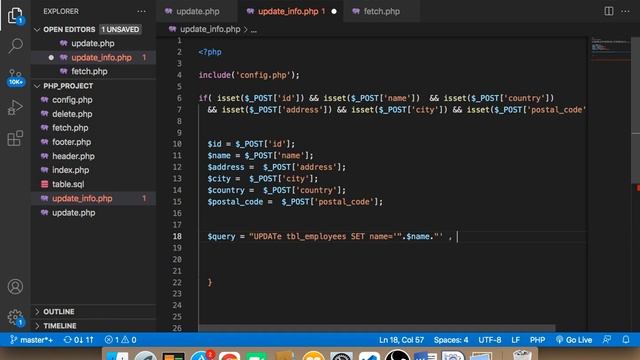
Task: Click include('config.php') line
Action: coord(249,75)
